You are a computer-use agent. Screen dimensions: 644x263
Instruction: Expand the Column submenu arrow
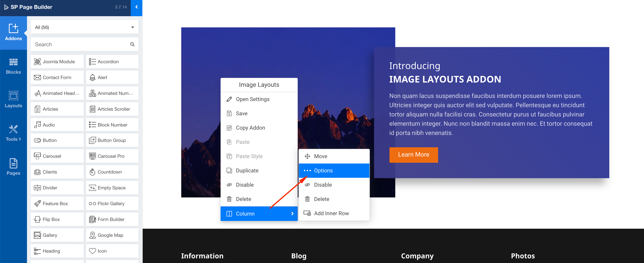click(292, 213)
